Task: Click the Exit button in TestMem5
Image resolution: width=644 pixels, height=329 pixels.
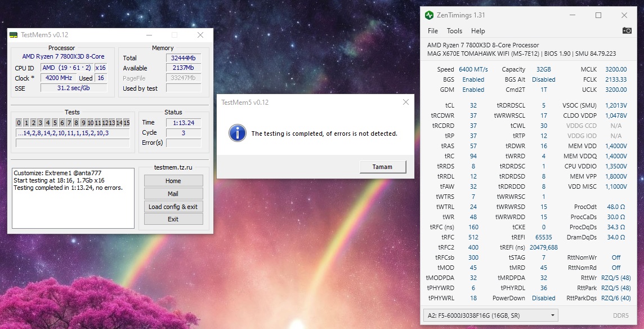Action: coord(173,219)
